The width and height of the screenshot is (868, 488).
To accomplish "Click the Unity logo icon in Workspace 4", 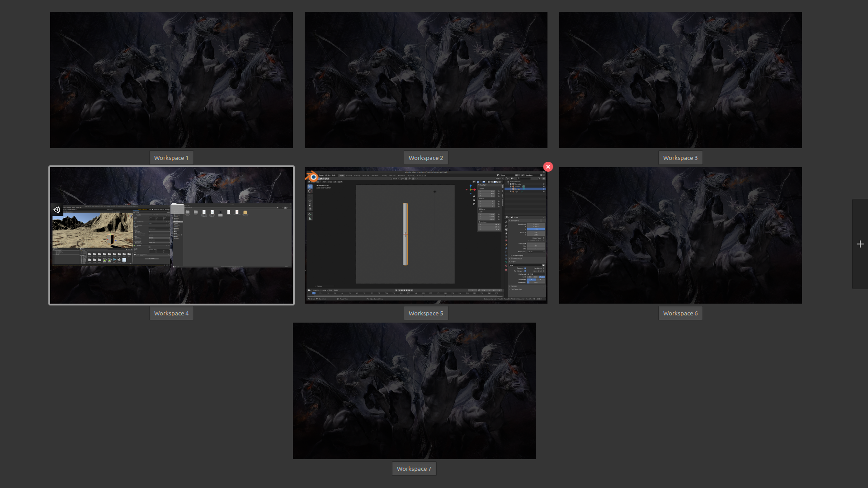I will [x=57, y=210].
